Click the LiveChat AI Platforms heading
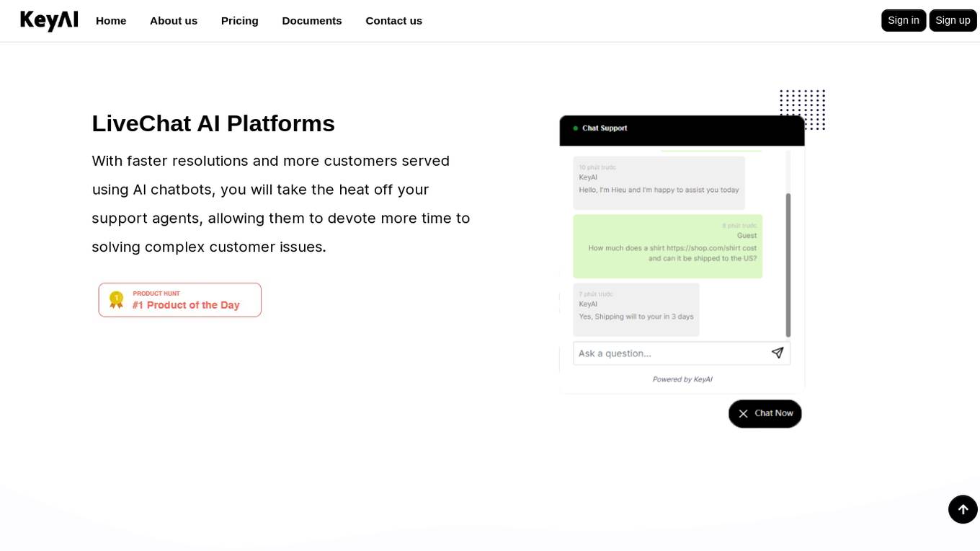Screen dimensions: 980x551 (x=213, y=123)
